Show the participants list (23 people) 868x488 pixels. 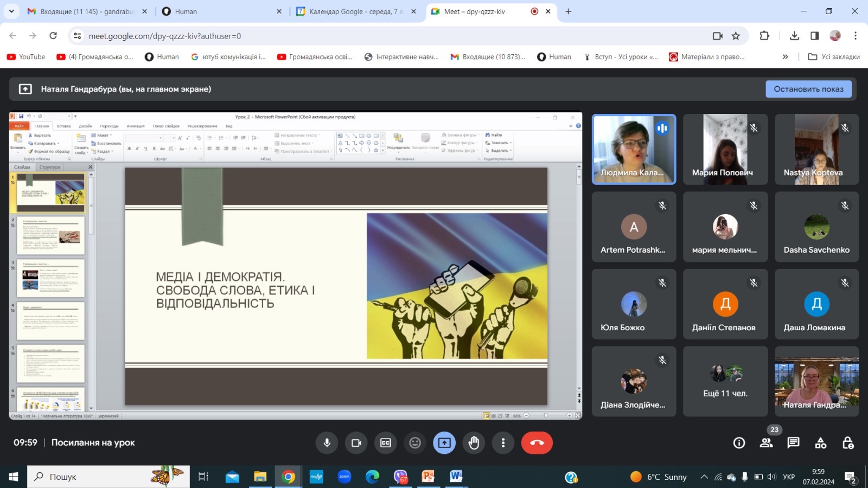pos(767,443)
